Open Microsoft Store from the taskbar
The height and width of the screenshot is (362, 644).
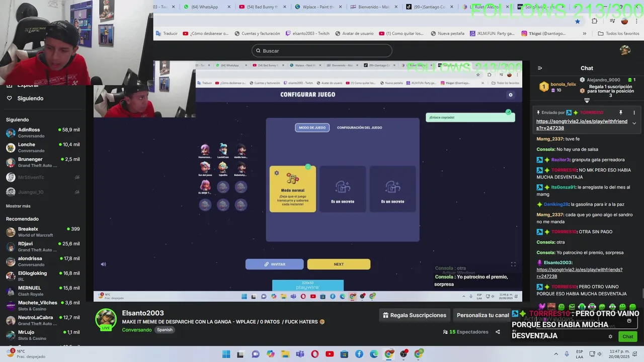[345, 354]
